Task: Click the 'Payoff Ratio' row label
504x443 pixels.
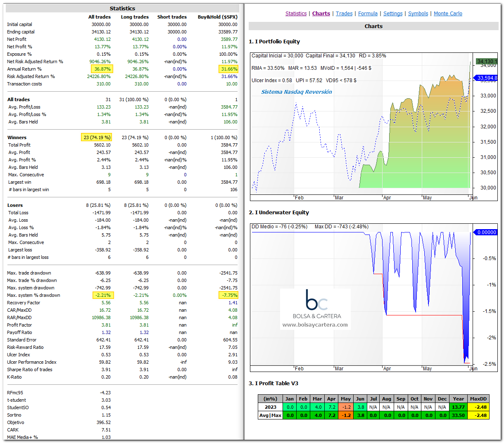Action: (x=19, y=332)
